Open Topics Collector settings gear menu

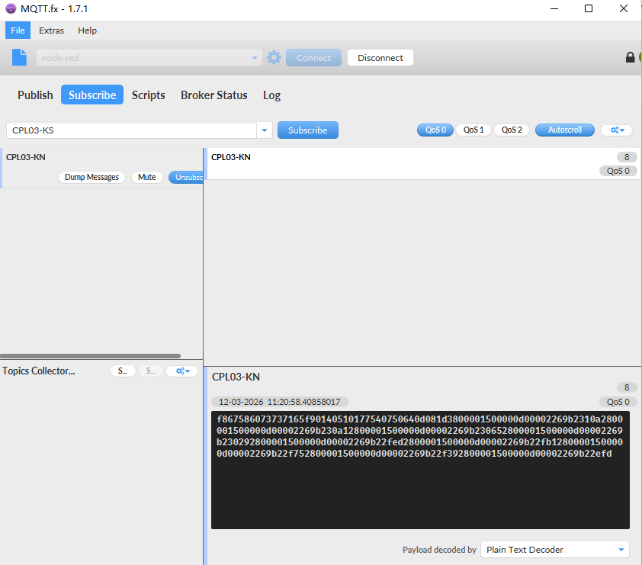(182, 371)
